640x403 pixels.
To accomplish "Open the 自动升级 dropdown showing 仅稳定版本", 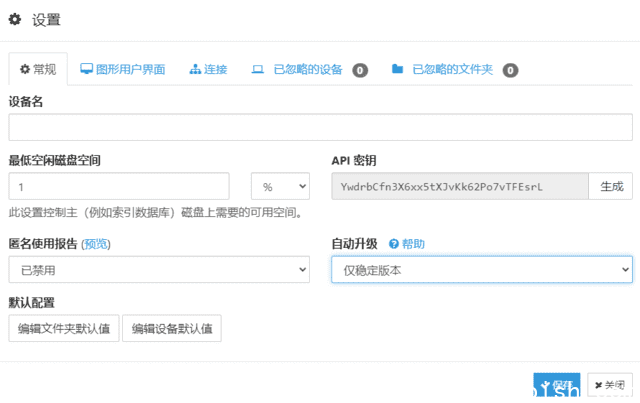I will [x=481, y=270].
